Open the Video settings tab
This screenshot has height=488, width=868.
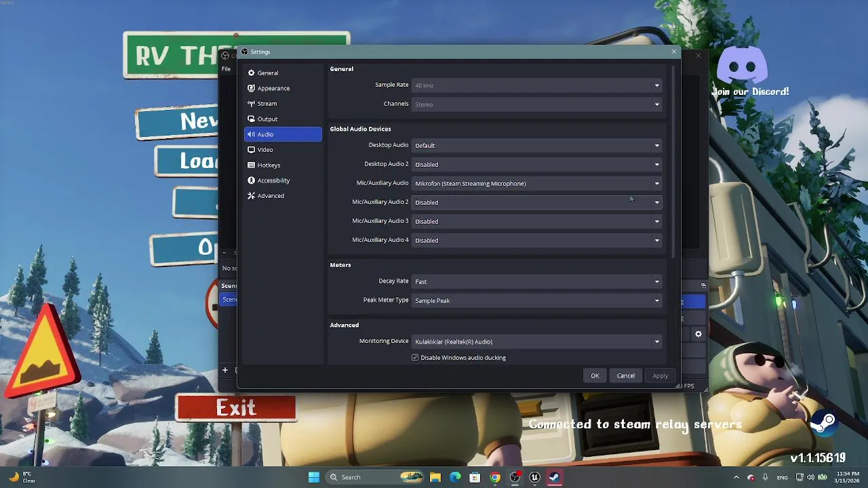click(283, 150)
